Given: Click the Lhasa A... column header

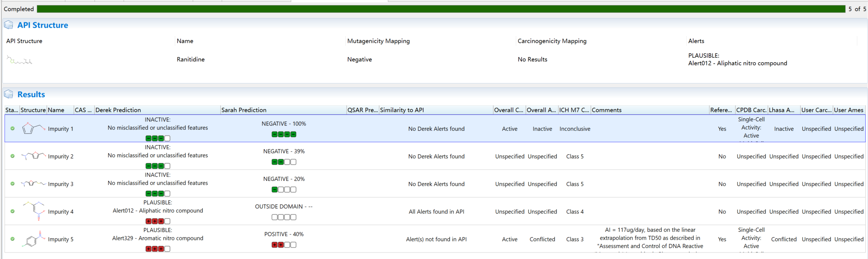Looking at the screenshot, I should click(x=784, y=110).
